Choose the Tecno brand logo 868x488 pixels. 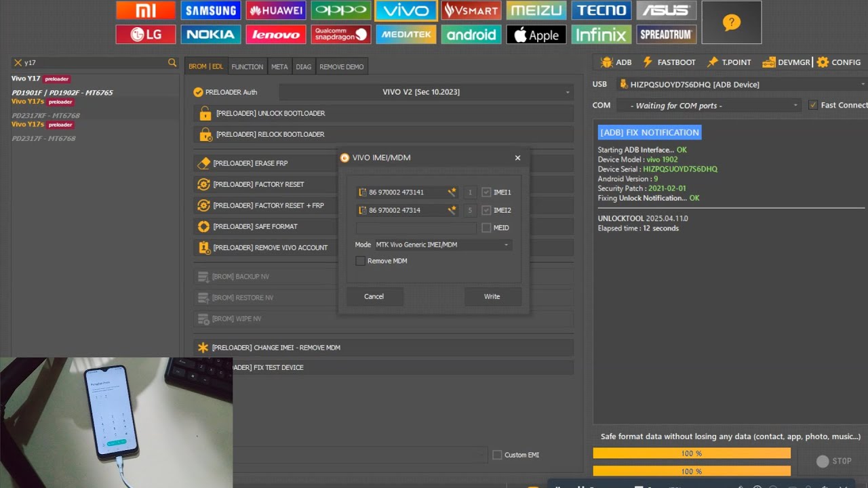coord(601,10)
